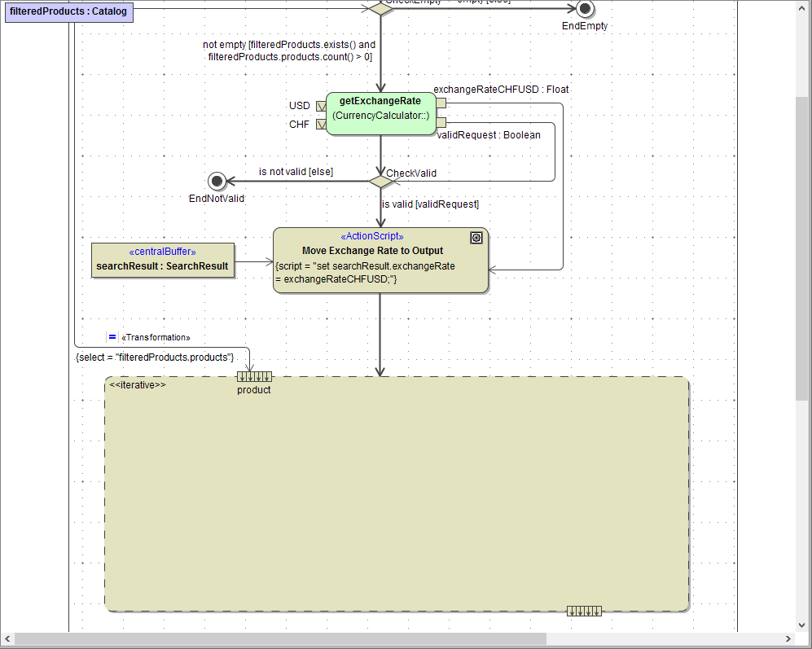812x649 pixels.
Task: Click the CheckEmpty decision diamond at top
Action: (380, 7)
